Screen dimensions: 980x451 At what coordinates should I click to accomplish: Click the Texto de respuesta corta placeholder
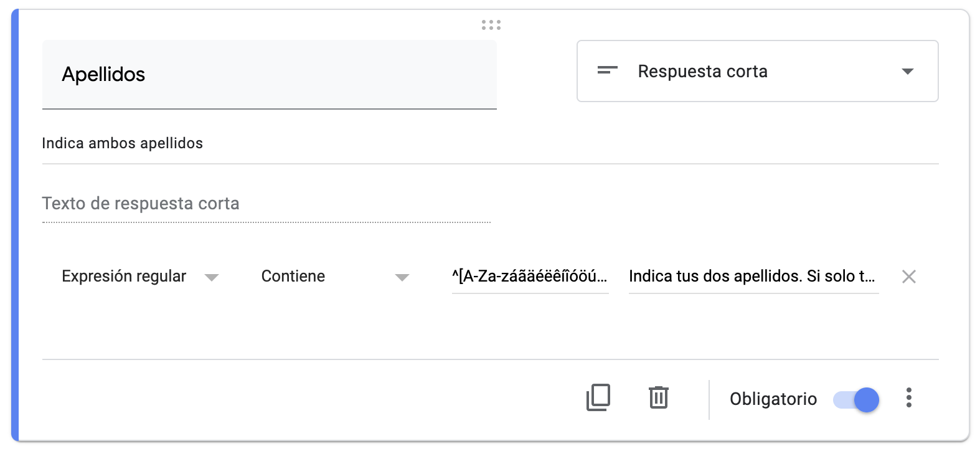click(141, 204)
